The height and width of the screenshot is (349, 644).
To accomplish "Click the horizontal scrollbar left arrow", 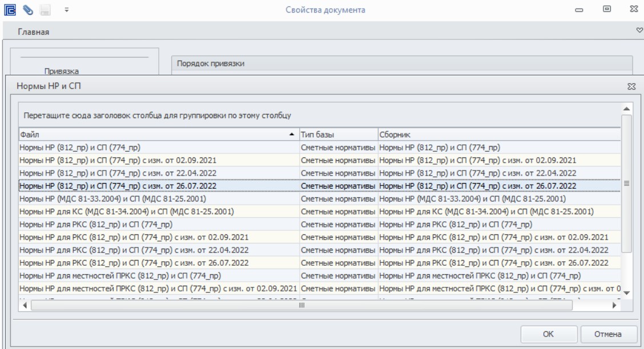I will (x=25, y=306).
